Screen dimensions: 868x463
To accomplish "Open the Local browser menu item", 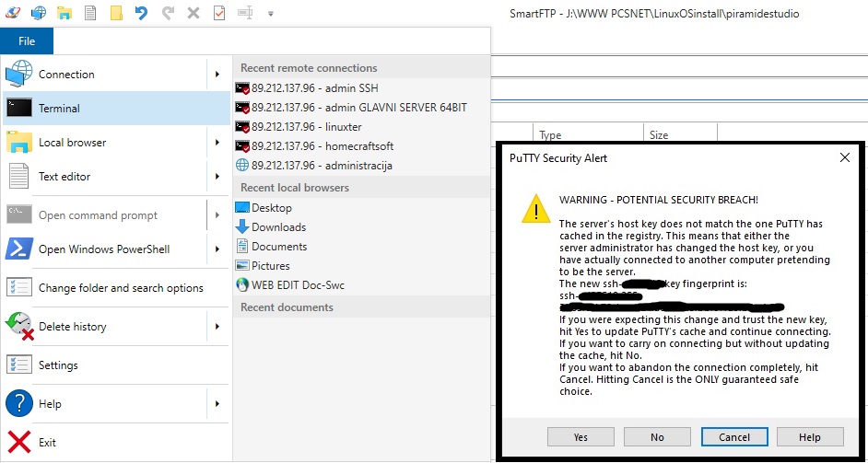I will [116, 142].
